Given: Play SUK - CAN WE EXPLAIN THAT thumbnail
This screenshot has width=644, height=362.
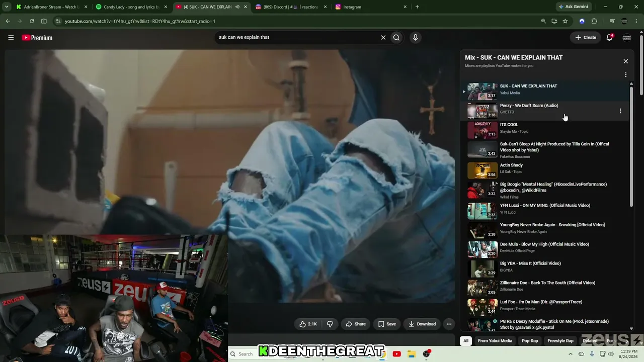Looking at the screenshot, I should [482, 92].
